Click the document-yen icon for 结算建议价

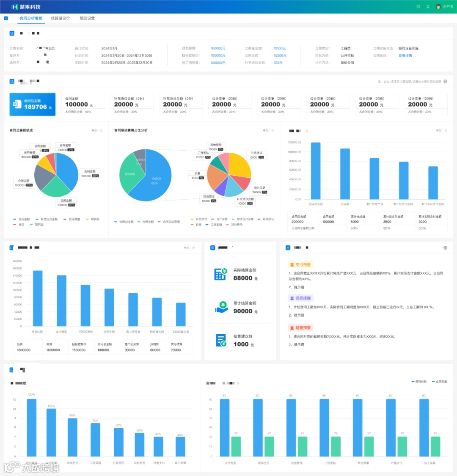point(221,340)
